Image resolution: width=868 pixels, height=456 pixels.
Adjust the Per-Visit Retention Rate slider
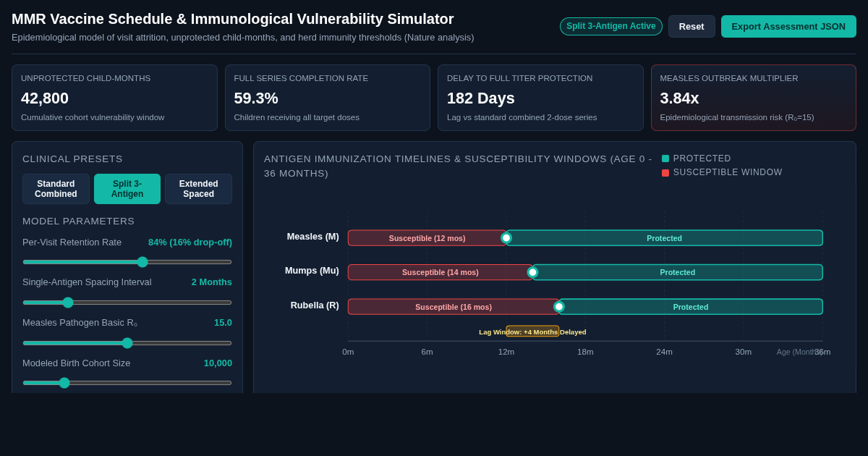pyautogui.click(x=127, y=262)
